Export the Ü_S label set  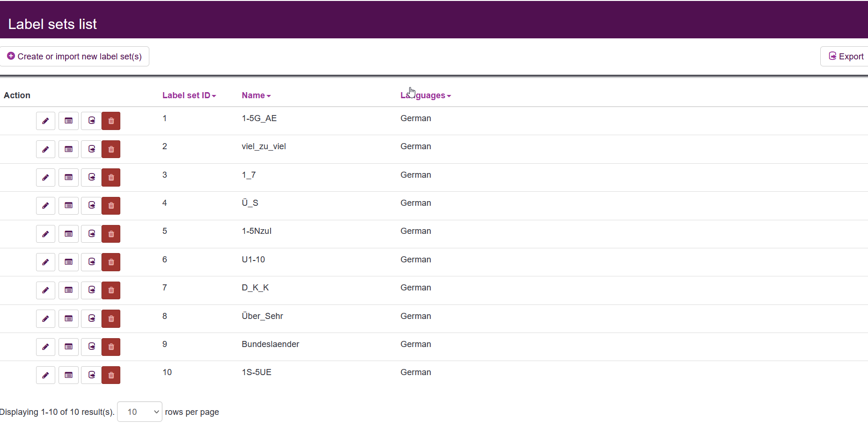point(91,205)
